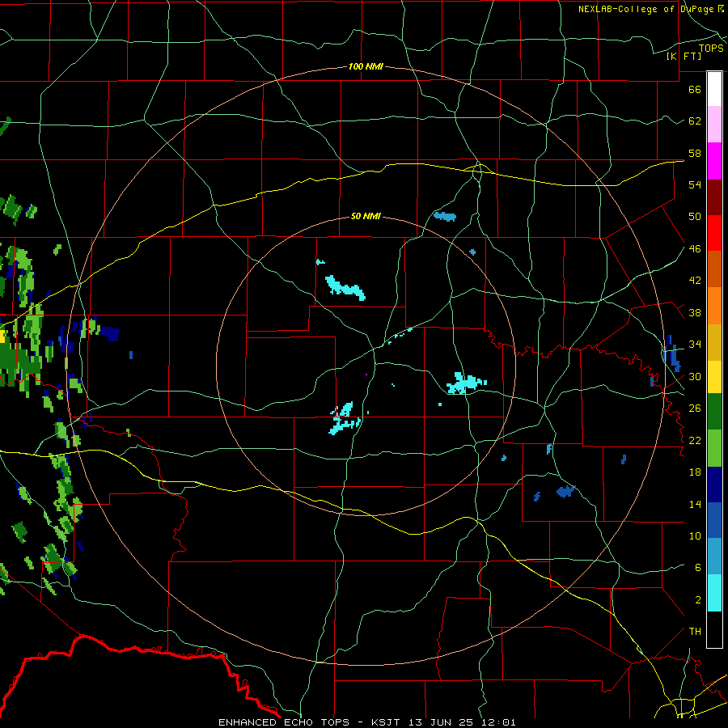Click the navy legend swatch
The width and height of the screenshot is (728, 728).
click(714, 485)
